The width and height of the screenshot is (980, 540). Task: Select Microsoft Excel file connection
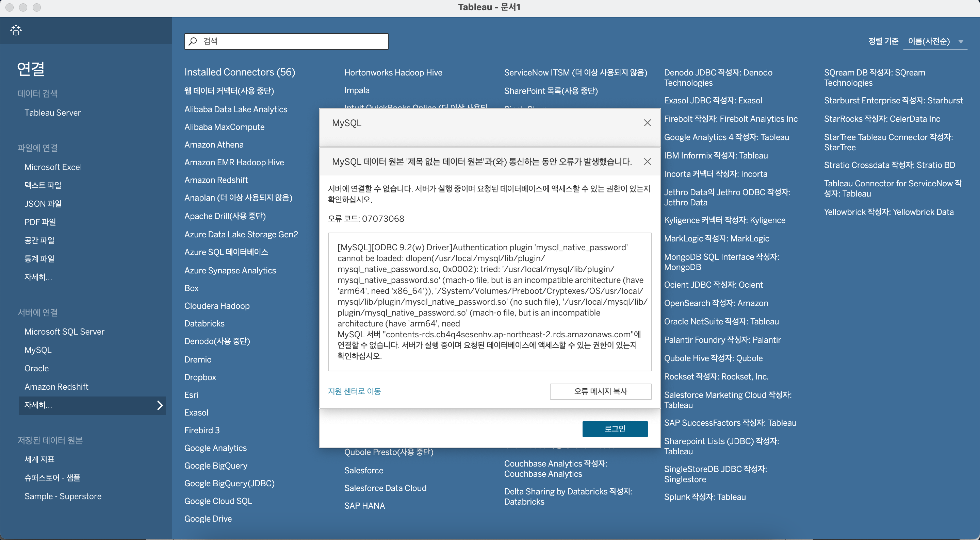(53, 167)
